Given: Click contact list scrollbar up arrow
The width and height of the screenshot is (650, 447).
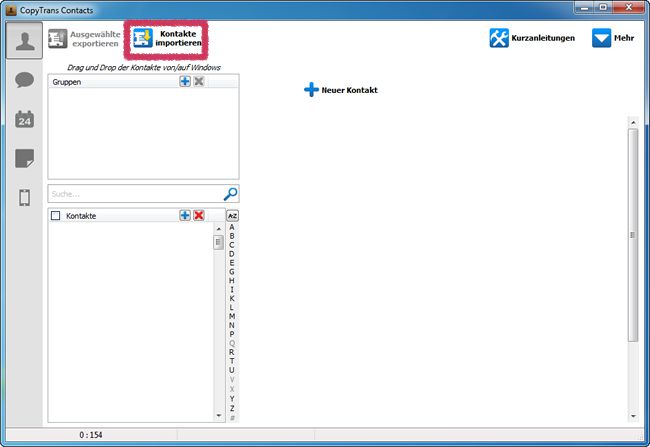Looking at the screenshot, I should 219,229.
